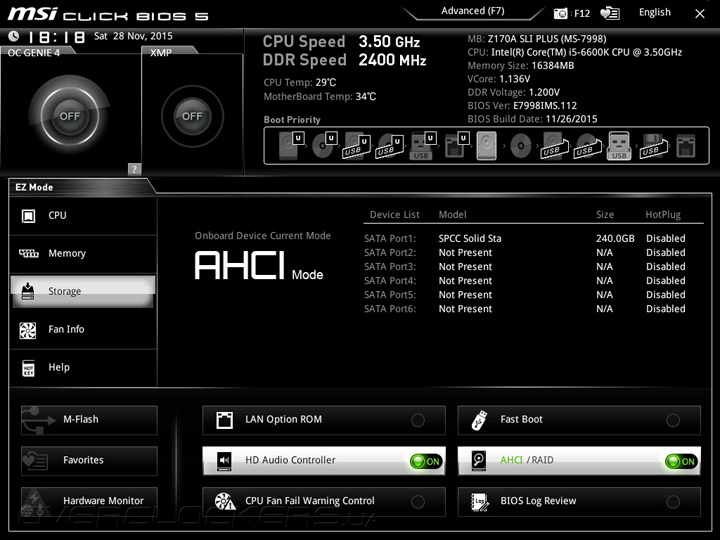Open the Help section

(x=83, y=368)
